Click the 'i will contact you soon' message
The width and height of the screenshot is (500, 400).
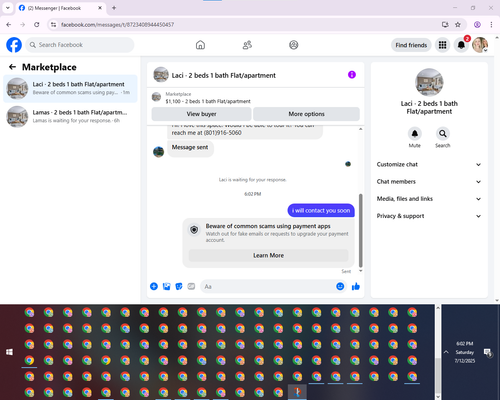pyautogui.click(x=321, y=210)
